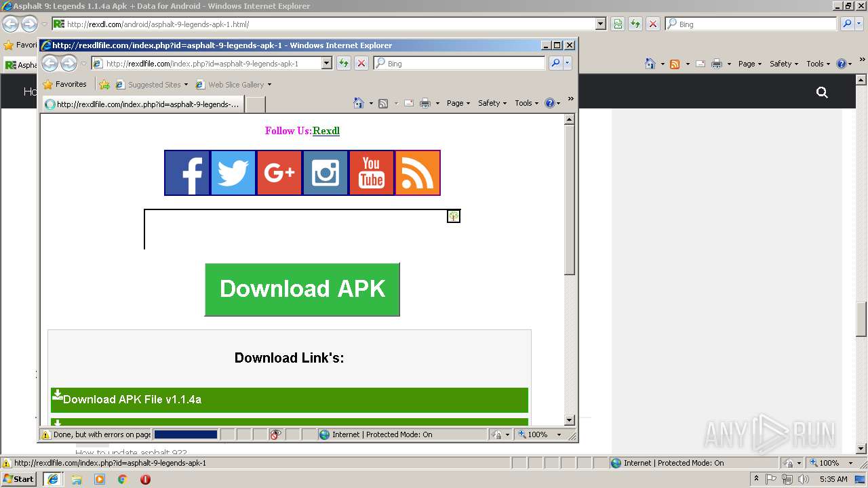The height and width of the screenshot is (488, 868).
Task: Click 'Done, but with errors on page' status
Action: pyautogui.click(x=102, y=434)
